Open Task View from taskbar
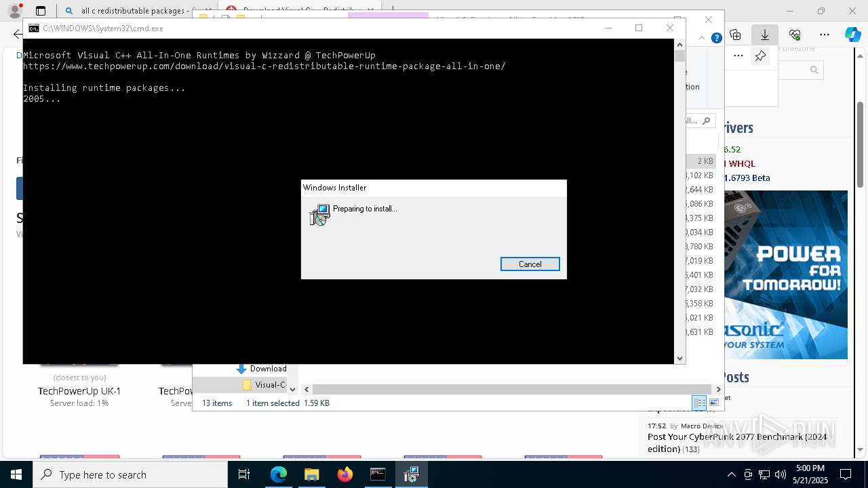The width and height of the screenshot is (868, 488). click(x=245, y=474)
